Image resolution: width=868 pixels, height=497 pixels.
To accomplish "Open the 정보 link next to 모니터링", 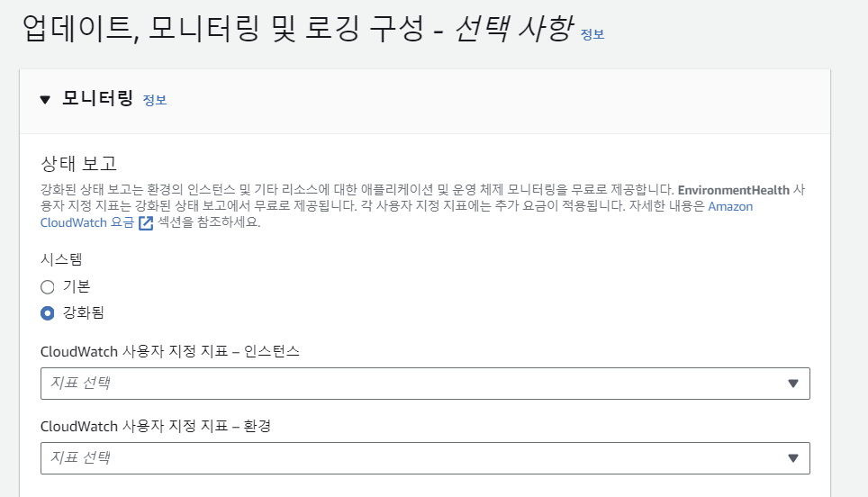I will [x=155, y=100].
